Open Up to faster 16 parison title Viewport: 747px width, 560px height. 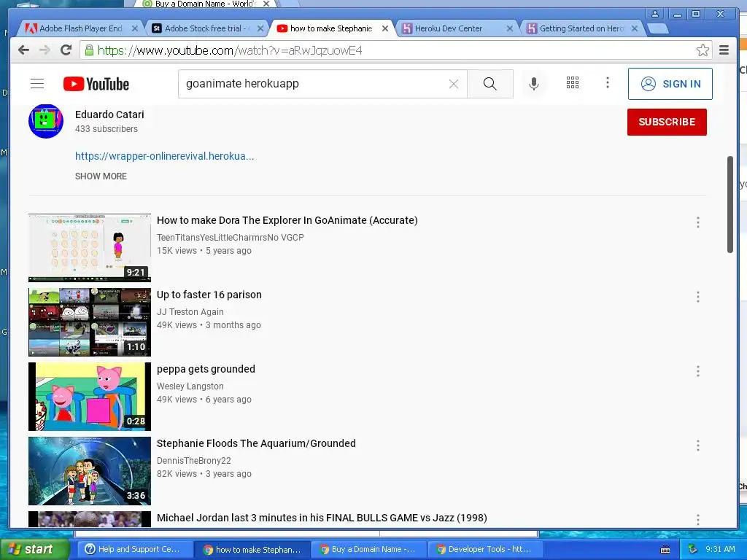(209, 295)
